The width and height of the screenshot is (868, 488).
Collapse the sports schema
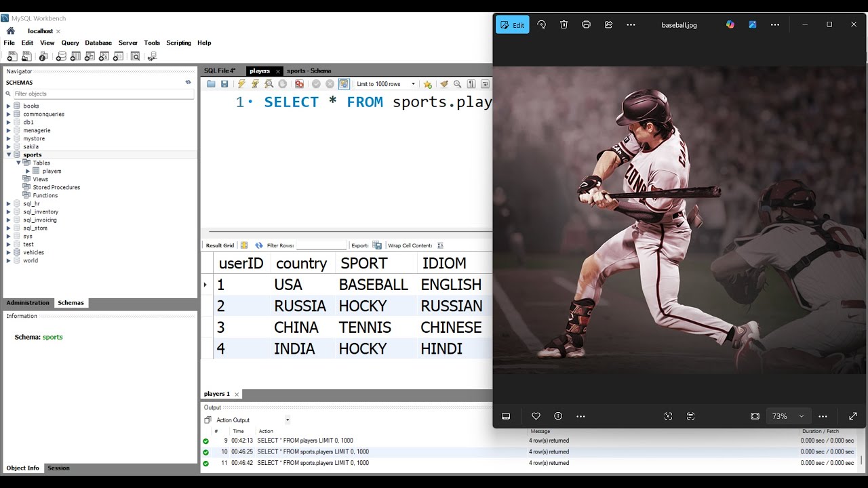(9, 155)
